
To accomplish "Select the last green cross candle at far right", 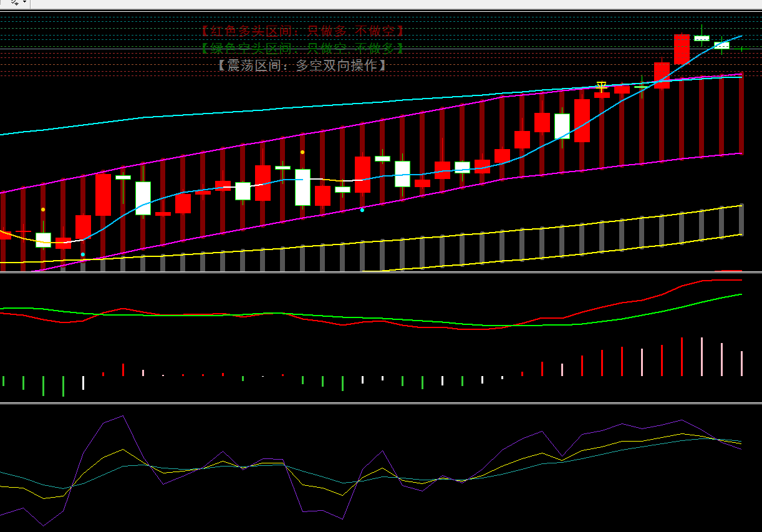I will click(741, 49).
